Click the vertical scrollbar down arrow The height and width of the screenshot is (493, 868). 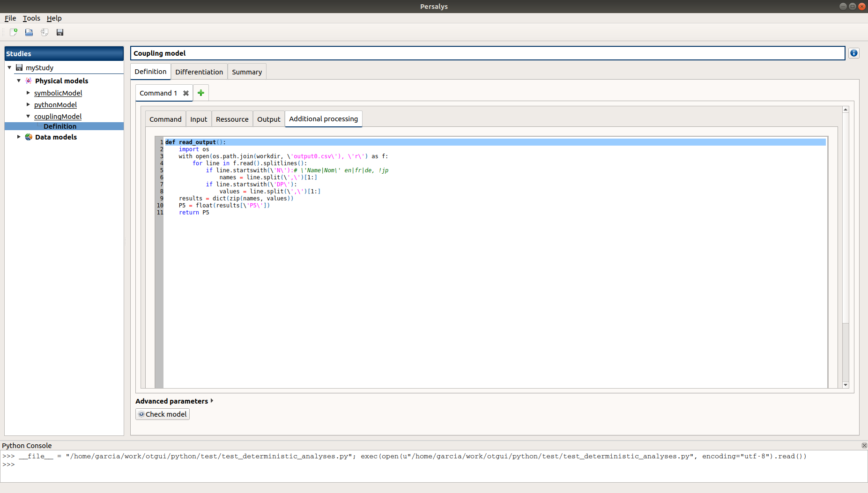click(846, 385)
